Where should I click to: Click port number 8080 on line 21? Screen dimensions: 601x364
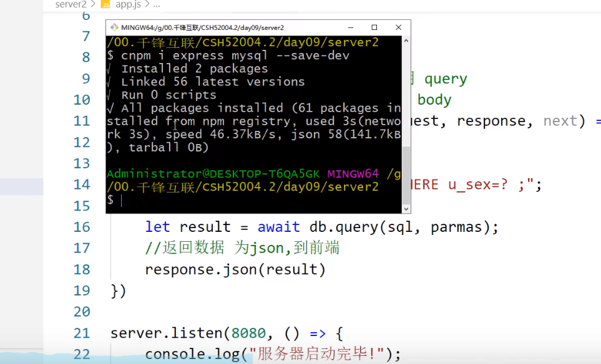[248, 333]
